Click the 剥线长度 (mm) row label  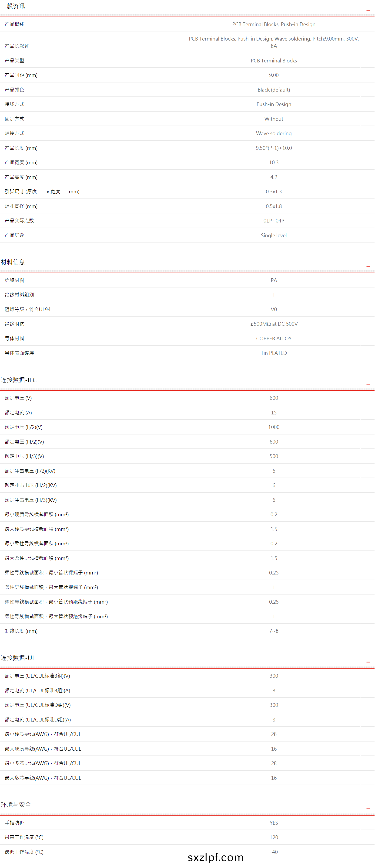click(x=21, y=631)
